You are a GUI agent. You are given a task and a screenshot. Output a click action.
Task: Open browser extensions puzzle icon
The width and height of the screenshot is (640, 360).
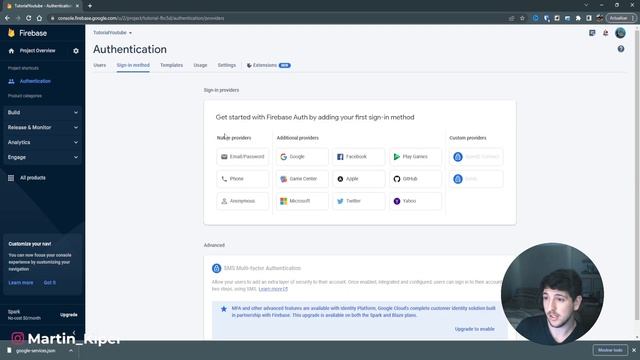click(x=578, y=18)
